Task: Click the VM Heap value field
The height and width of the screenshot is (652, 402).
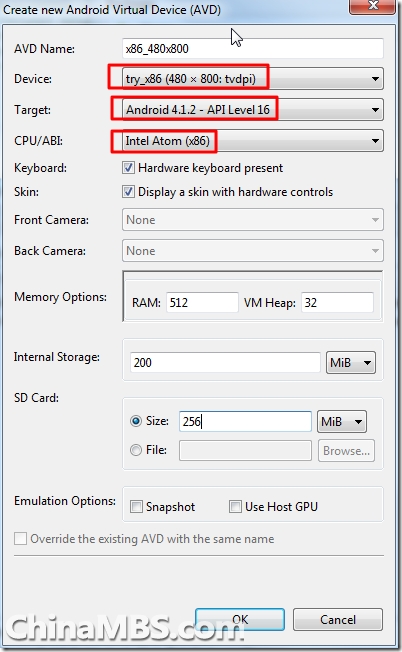Action: pos(337,302)
